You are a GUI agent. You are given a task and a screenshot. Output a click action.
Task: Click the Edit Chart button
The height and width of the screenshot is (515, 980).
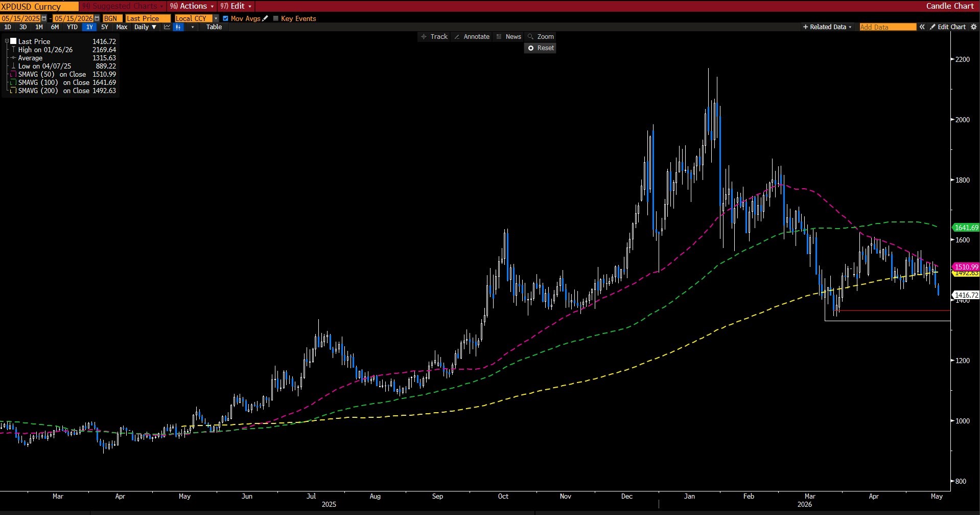point(948,27)
